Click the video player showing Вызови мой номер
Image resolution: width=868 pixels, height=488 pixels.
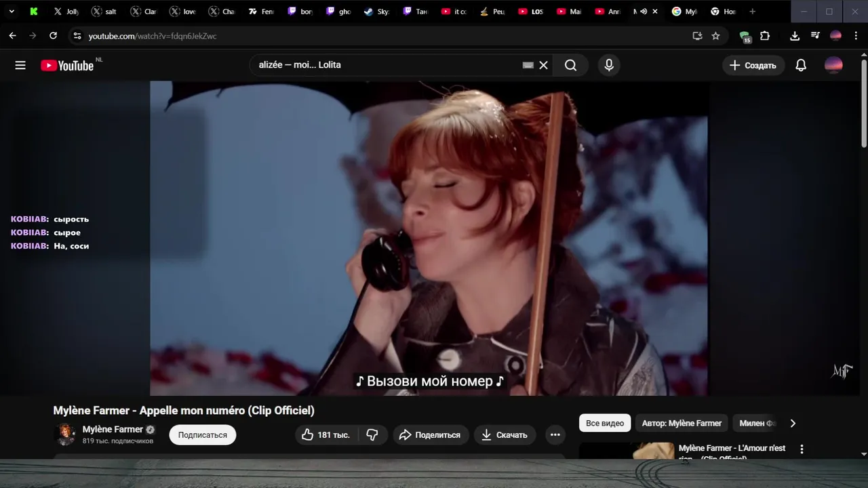429,238
